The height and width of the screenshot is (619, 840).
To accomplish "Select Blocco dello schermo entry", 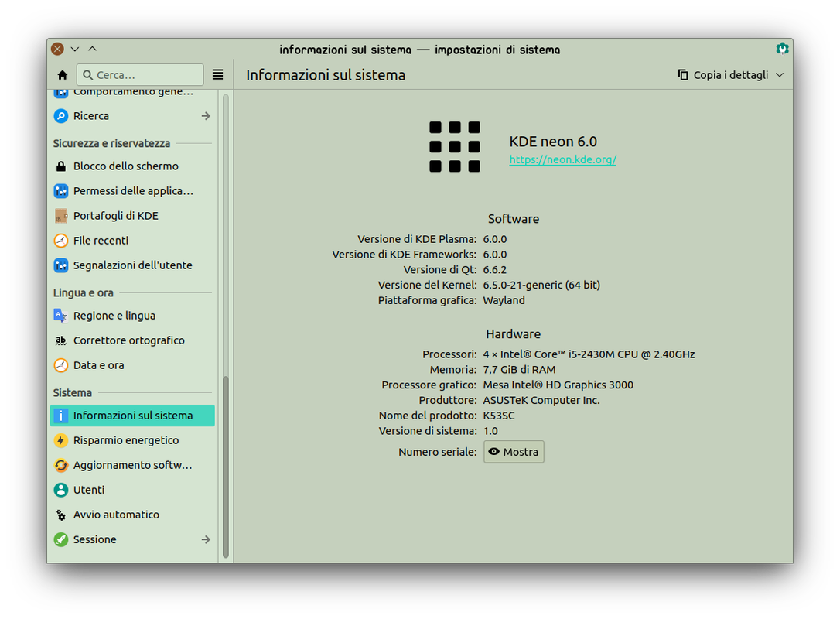I will pos(132,166).
